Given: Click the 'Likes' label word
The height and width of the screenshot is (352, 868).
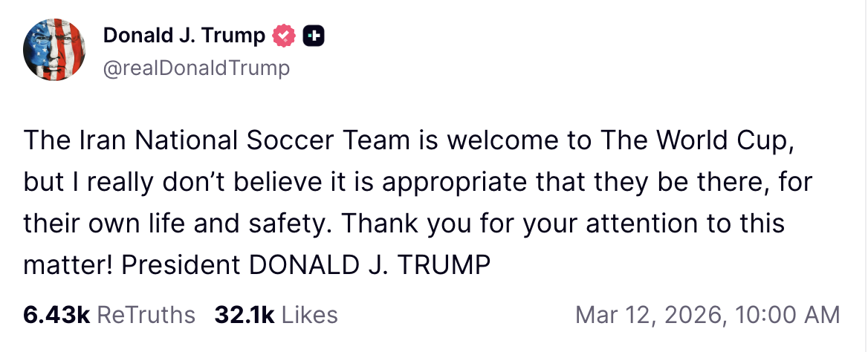Looking at the screenshot, I should click(309, 315).
